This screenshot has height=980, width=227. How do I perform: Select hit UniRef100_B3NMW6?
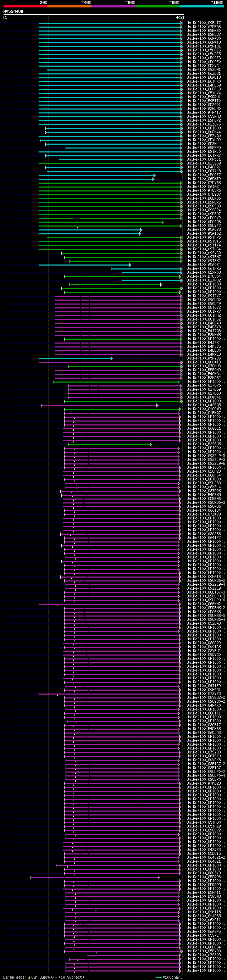click(x=203, y=335)
